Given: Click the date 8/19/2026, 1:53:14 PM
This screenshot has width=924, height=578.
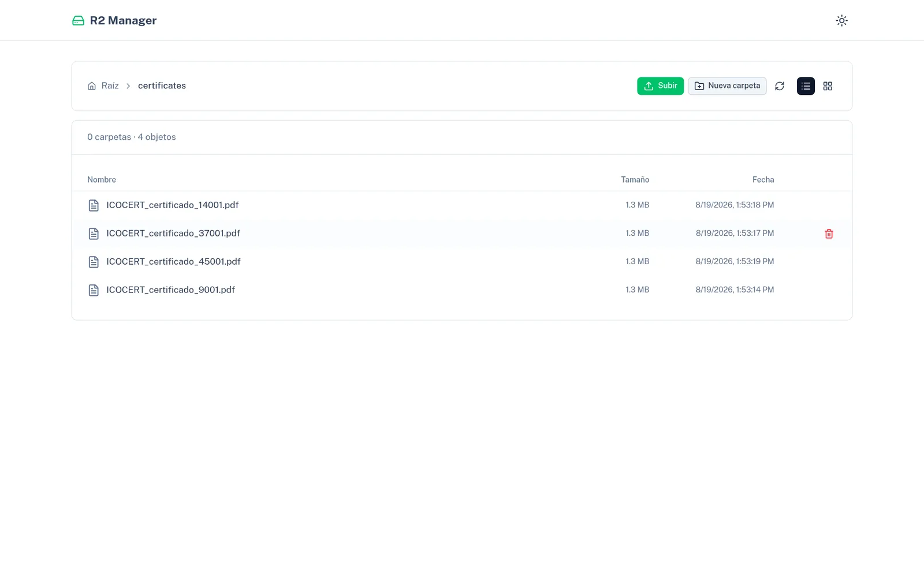Looking at the screenshot, I should tap(735, 290).
